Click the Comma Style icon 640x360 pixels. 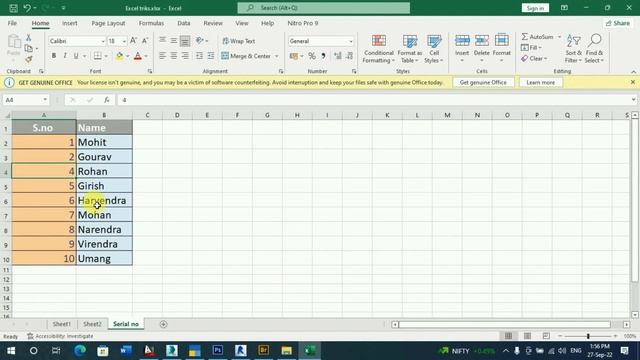[x=323, y=56]
